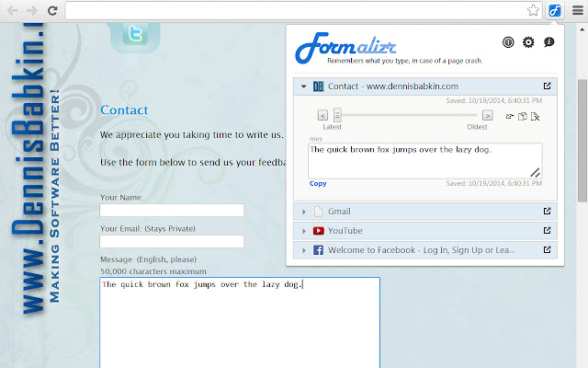Open Contact page via its external-link icon
Screen dimensions: 588x368
click(548, 86)
